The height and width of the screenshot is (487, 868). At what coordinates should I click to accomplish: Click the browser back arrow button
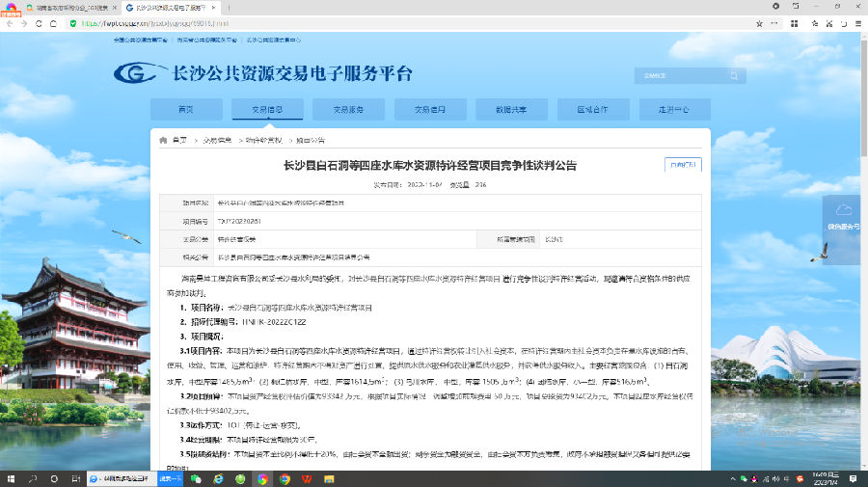click(9, 22)
